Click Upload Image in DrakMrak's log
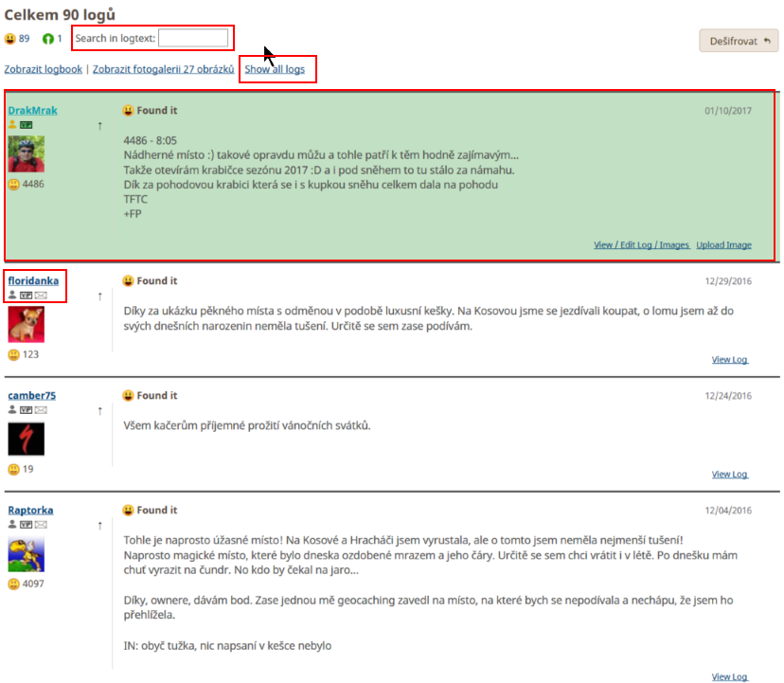784x683 pixels. tap(723, 245)
